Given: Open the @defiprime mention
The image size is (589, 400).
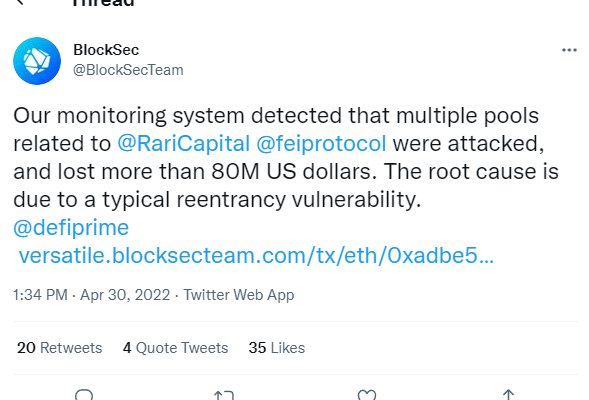Looking at the screenshot, I should tap(71, 228).
